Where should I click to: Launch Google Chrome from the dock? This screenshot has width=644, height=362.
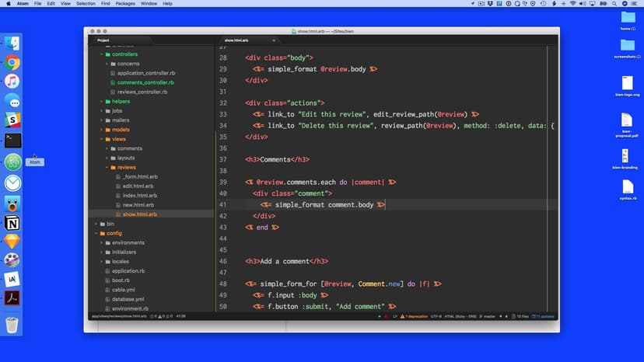click(12, 63)
